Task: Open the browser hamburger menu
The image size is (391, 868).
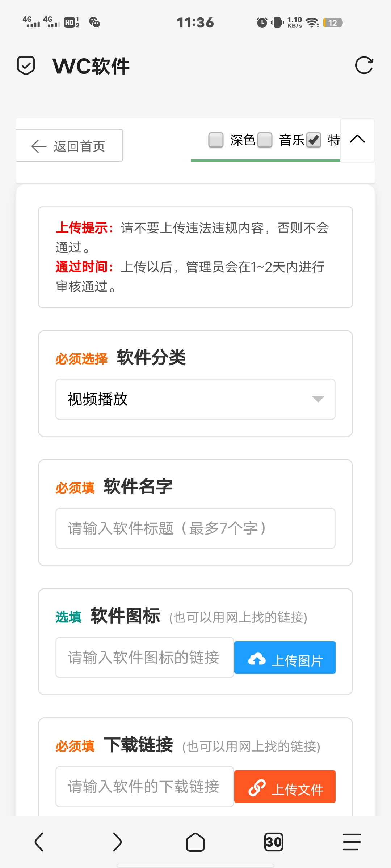Action: point(352,842)
